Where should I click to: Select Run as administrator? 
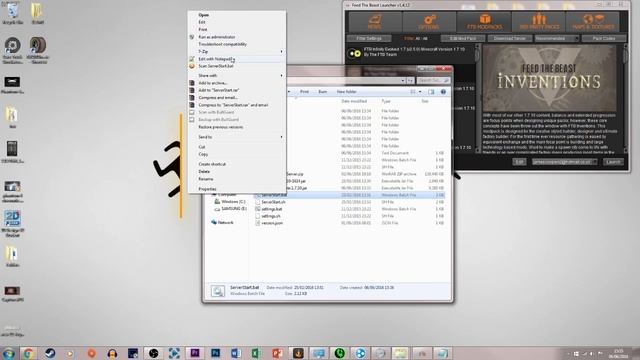point(217,37)
